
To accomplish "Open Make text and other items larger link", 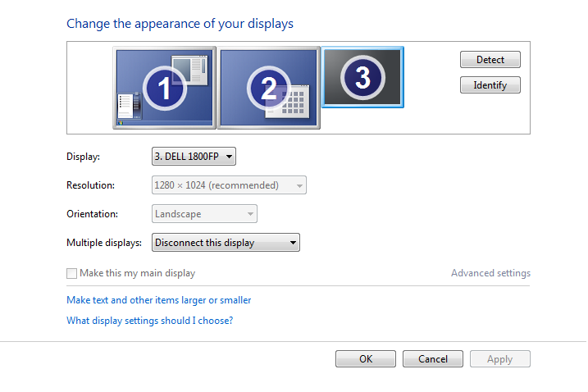I will click(158, 300).
